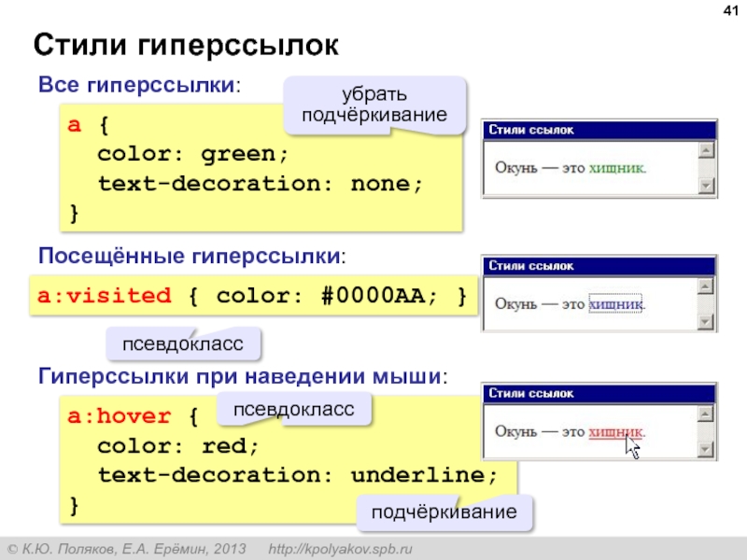Viewport: 747px width, 560px height.
Task: Click the heading Все гиперссылки
Action: point(136,85)
